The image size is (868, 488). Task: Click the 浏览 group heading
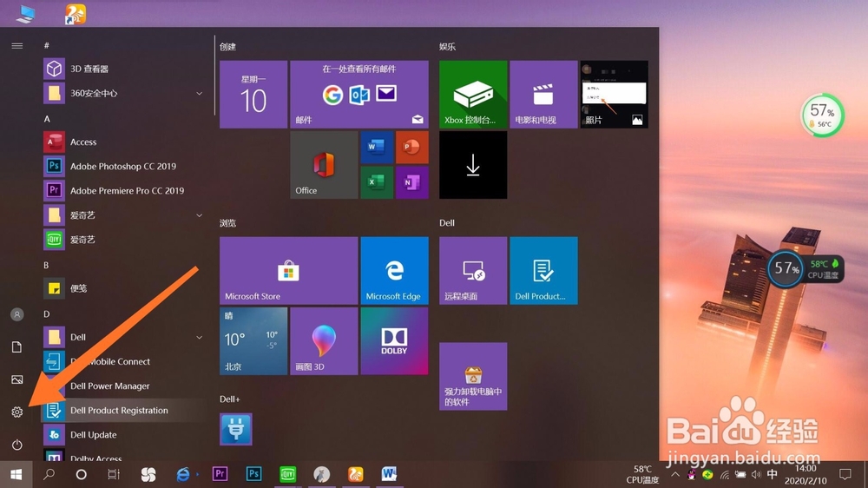227,222
